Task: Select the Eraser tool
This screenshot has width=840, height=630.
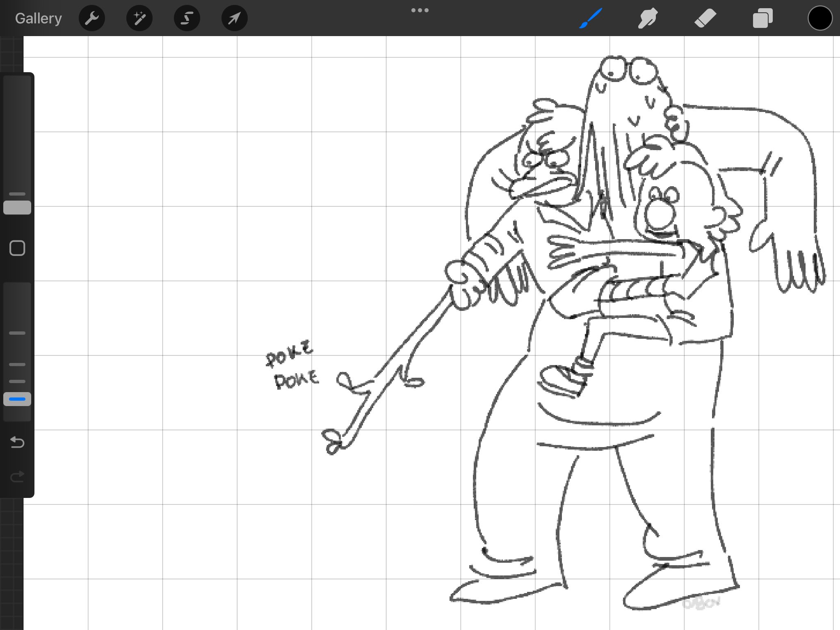Action: [705, 18]
